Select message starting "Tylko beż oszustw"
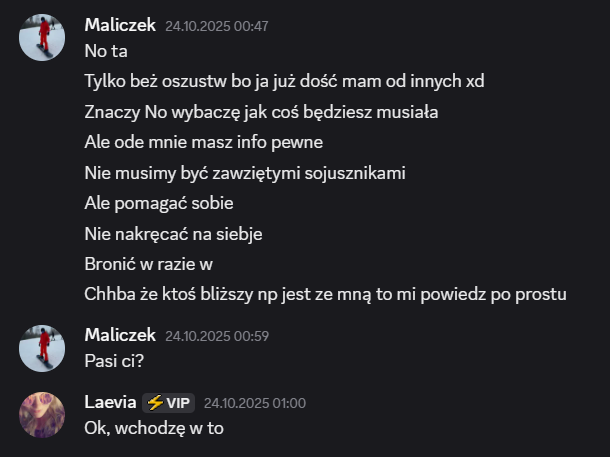This screenshot has width=610, height=457. pos(284,81)
